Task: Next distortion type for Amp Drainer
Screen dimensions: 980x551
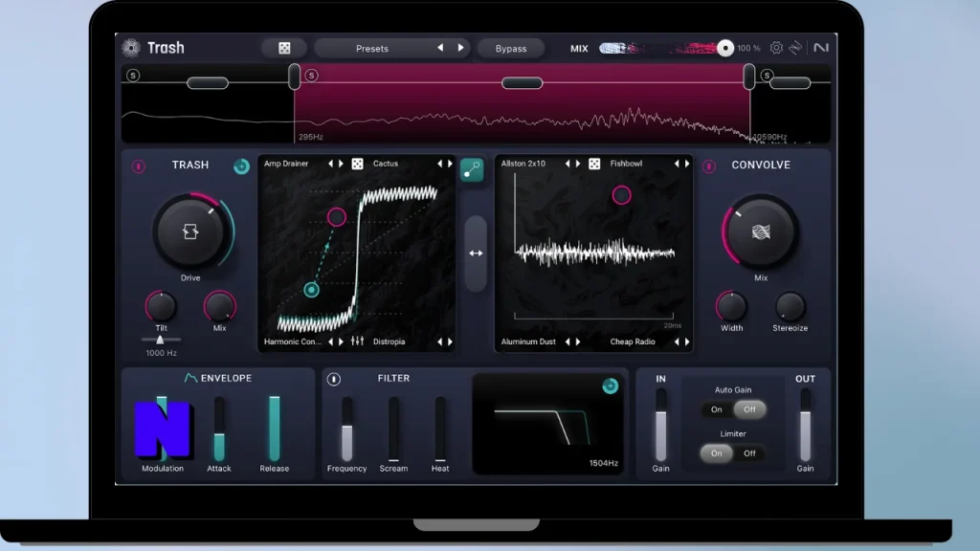Action: (x=342, y=164)
